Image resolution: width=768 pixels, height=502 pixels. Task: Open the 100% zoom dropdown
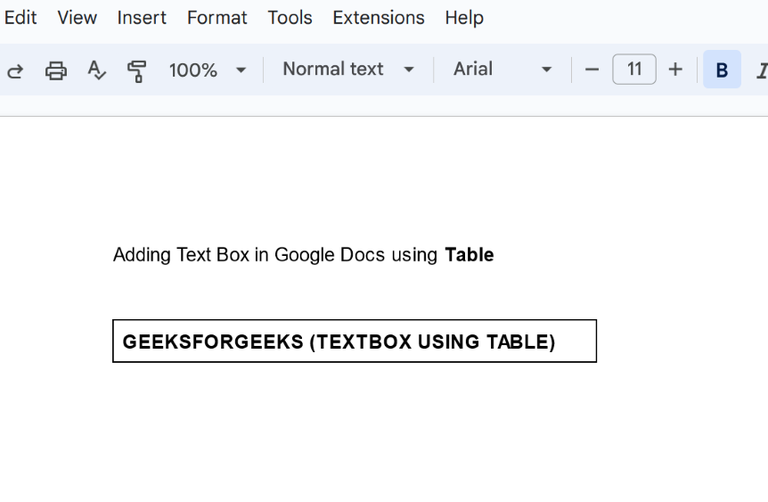pyautogui.click(x=207, y=70)
